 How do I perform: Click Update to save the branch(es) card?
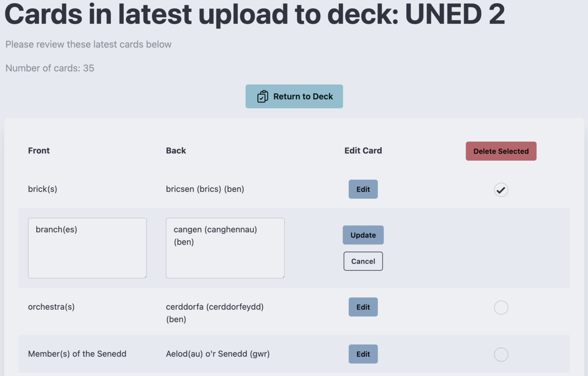(363, 235)
